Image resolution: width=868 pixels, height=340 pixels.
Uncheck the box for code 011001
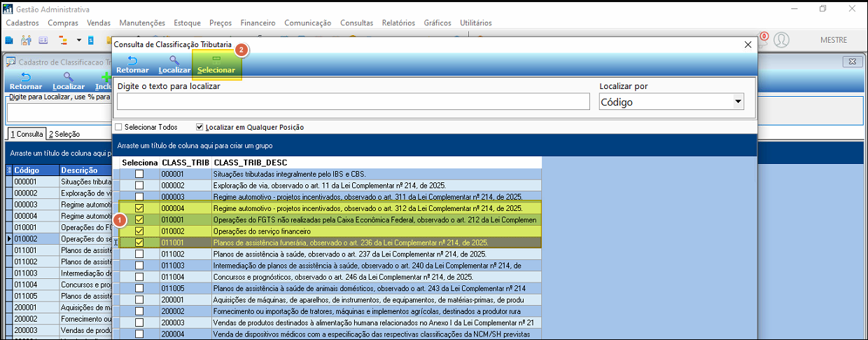(x=140, y=243)
